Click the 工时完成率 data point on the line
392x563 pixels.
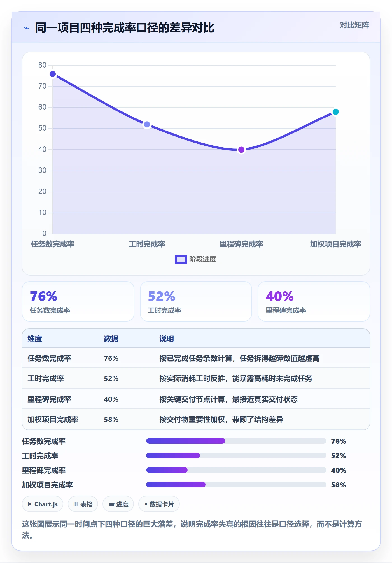point(147,124)
